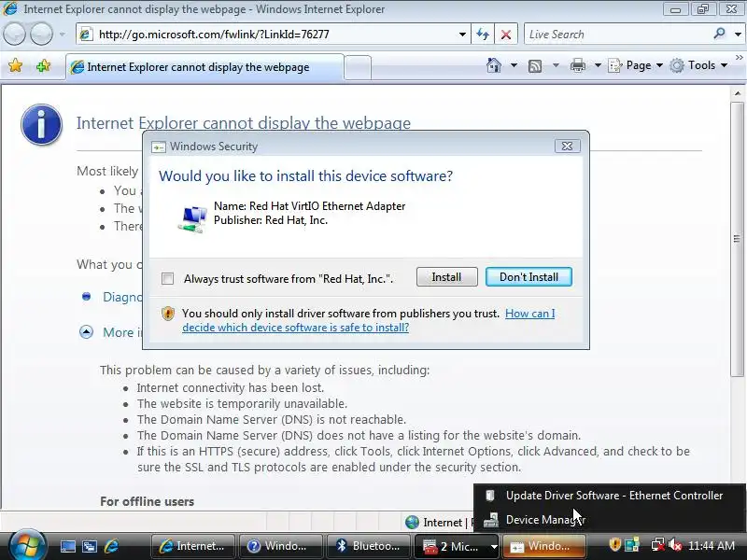Screen dimensions: 747x560
Task: Click the muted volume tray icon
Action: [674, 545]
